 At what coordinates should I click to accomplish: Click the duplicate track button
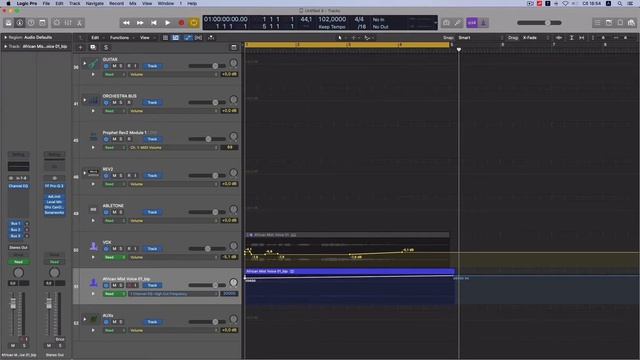click(93, 47)
